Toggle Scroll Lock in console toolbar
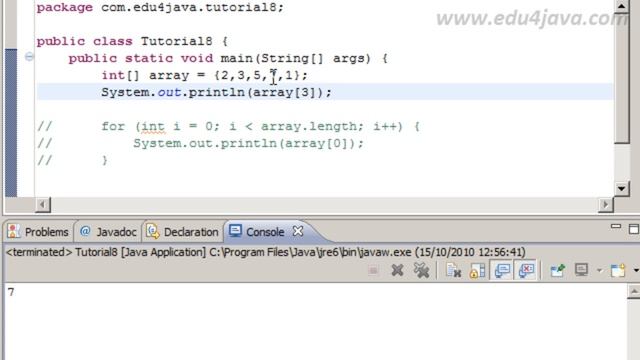640x360 pixels. [x=477, y=270]
